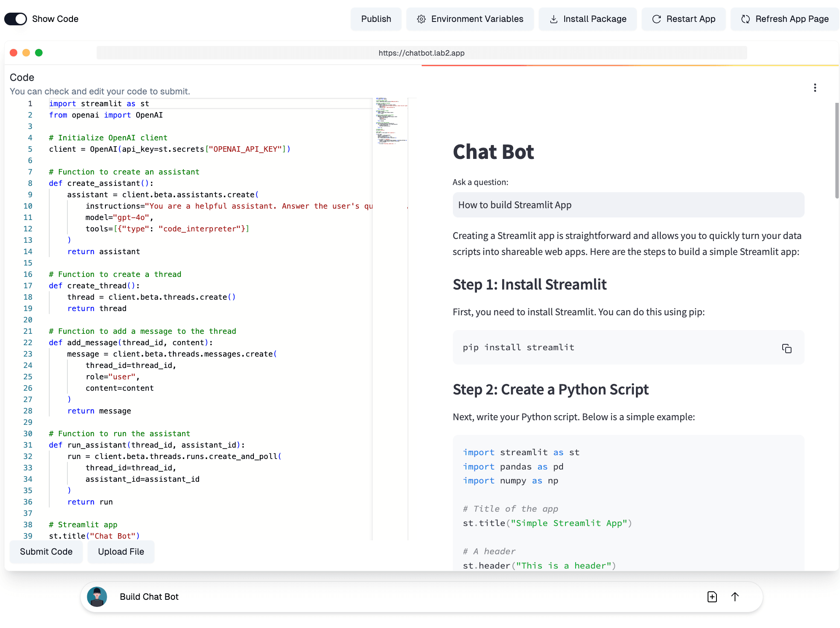This screenshot has width=840, height=628.
Task: Click the 'def create_assistant():' line
Action: (101, 183)
